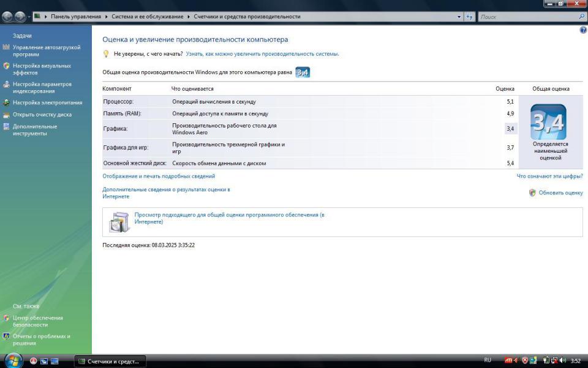Select the Основной жесткий диск label
Viewport: 588px width, 368px height.
tap(135, 163)
